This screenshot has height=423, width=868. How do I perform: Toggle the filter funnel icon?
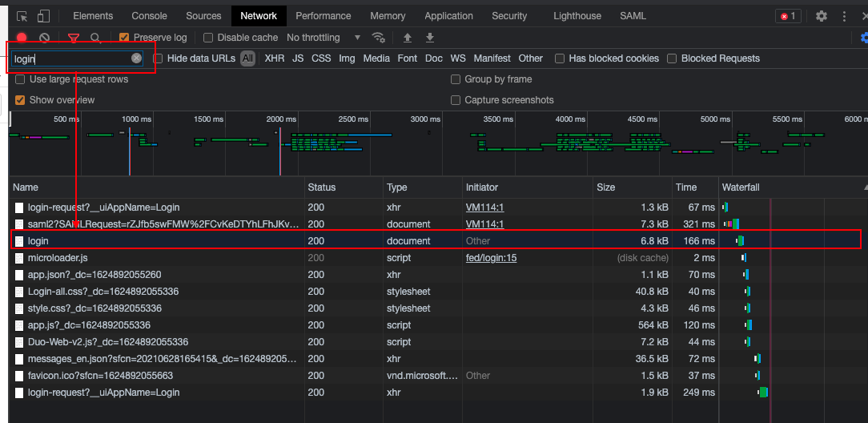[74, 38]
